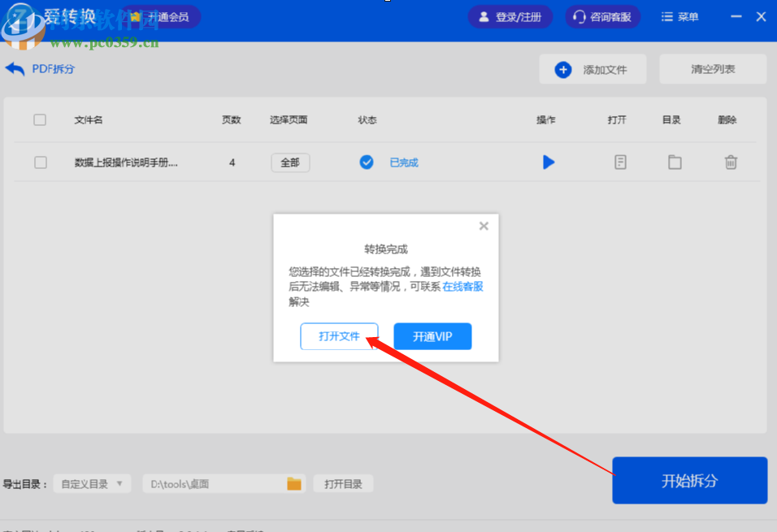
Task: Click the 全部 page selection control
Action: coord(290,162)
